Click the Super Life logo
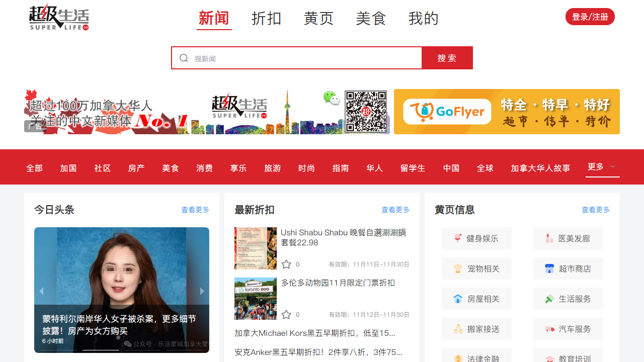The image size is (644, 362). click(x=59, y=17)
